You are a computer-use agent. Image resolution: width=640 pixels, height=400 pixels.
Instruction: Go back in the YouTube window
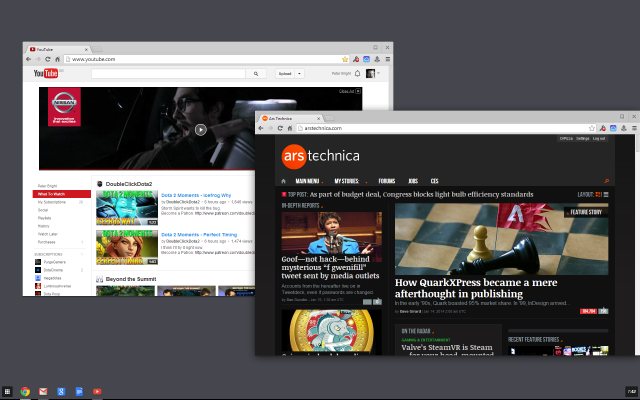tap(28, 59)
